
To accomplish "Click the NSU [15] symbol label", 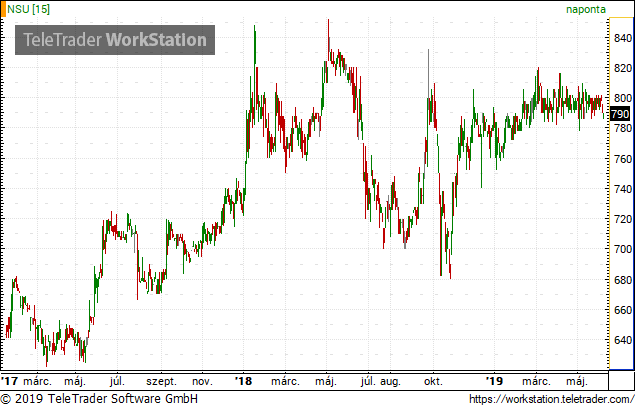I will [x=28, y=9].
